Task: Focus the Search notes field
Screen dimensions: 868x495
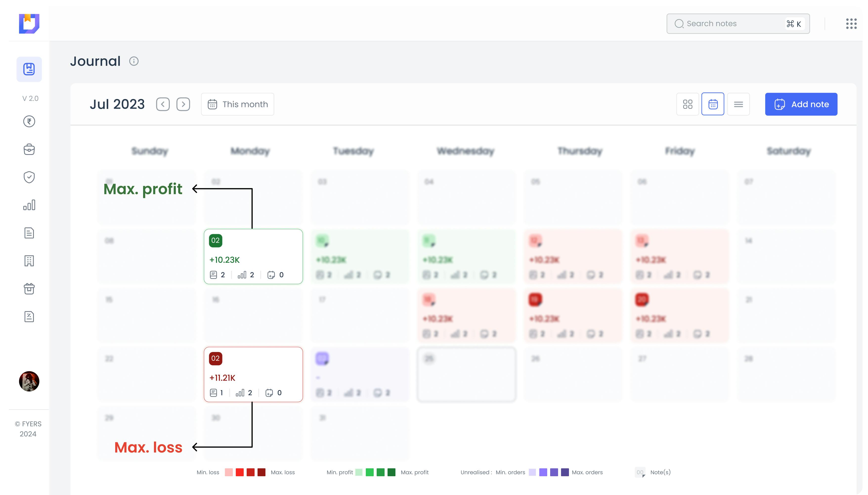Action: (731, 24)
